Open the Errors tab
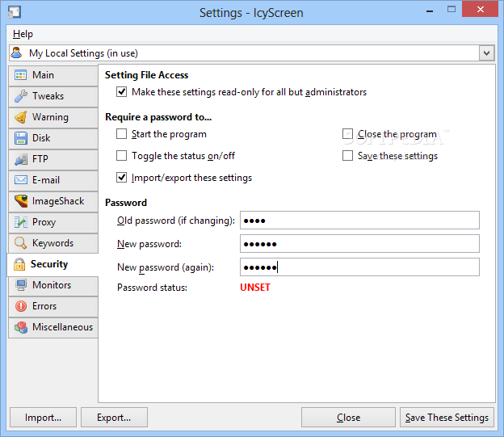The height and width of the screenshot is (437, 504). click(53, 306)
